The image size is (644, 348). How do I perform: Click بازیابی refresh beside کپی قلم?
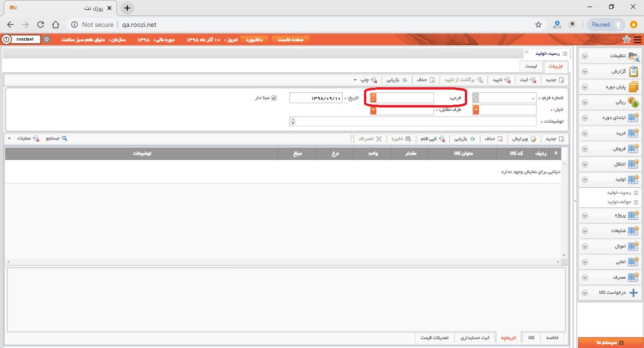(465, 139)
